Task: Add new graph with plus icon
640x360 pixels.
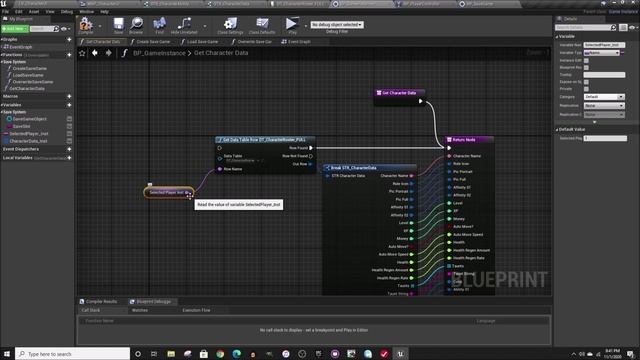Action: click(x=69, y=40)
